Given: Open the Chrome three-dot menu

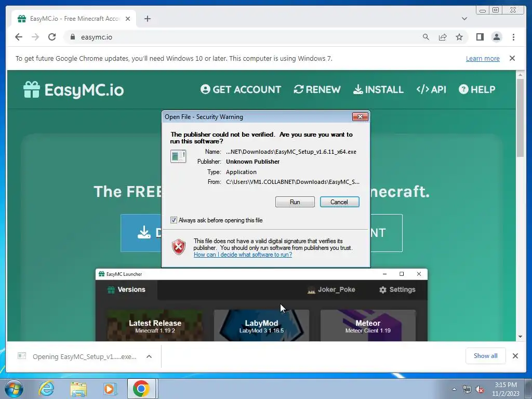Looking at the screenshot, I should point(513,37).
